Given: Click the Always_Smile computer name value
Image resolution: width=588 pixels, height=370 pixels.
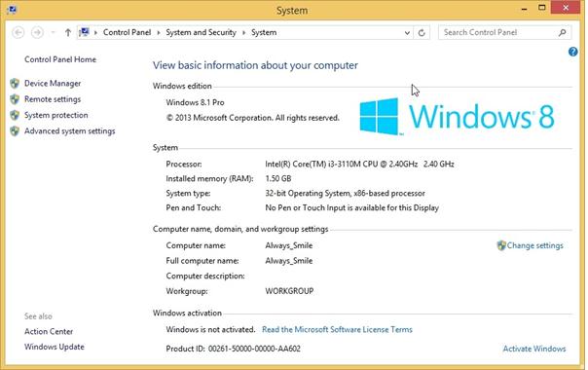Looking at the screenshot, I should pos(289,245).
